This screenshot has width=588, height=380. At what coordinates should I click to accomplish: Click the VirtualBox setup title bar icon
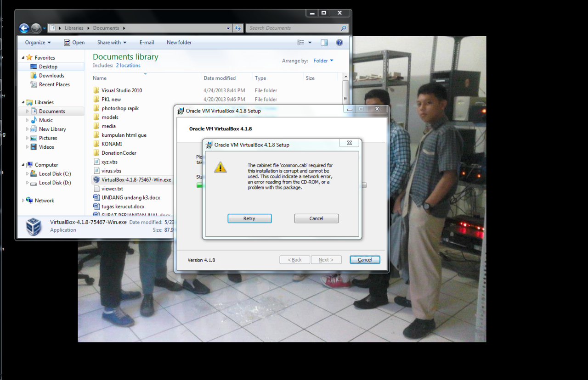pos(181,111)
